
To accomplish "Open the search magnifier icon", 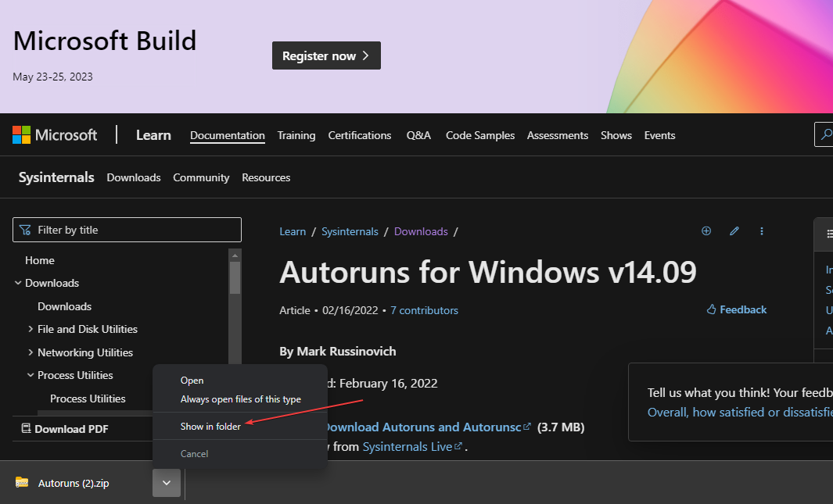I will click(x=825, y=134).
